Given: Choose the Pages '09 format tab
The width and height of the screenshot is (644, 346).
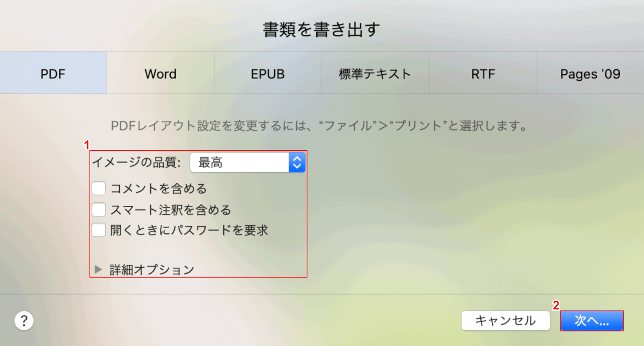Looking at the screenshot, I should (590, 73).
